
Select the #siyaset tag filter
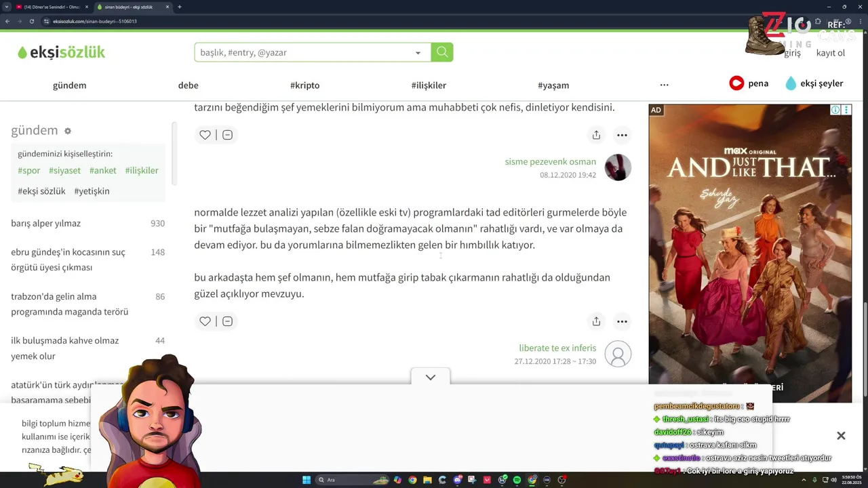point(64,171)
